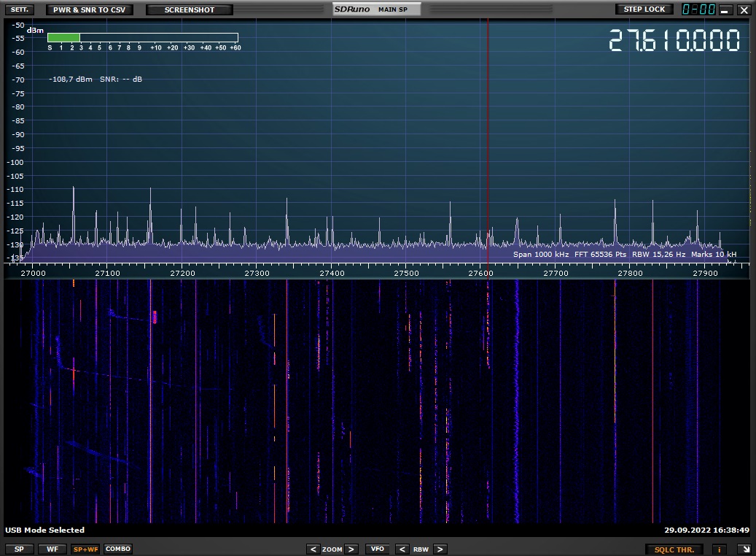The height and width of the screenshot is (556, 756).
Task: Switch to WF waterfall-only view
Action: pyautogui.click(x=52, y=549)
